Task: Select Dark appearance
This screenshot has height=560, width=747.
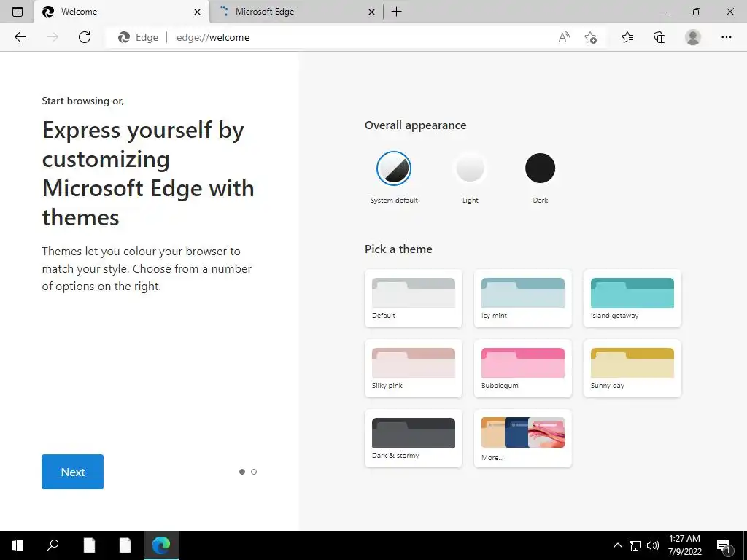Action: point(541,168)
